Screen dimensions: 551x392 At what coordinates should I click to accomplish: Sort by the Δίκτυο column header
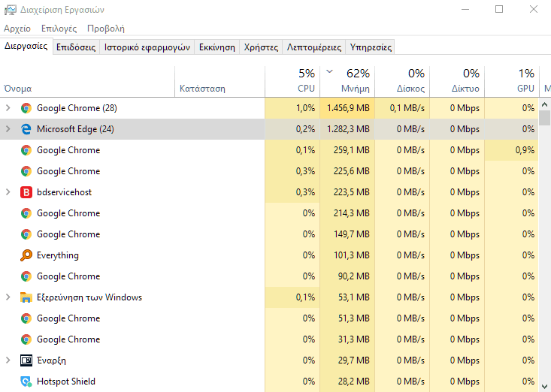457,81
